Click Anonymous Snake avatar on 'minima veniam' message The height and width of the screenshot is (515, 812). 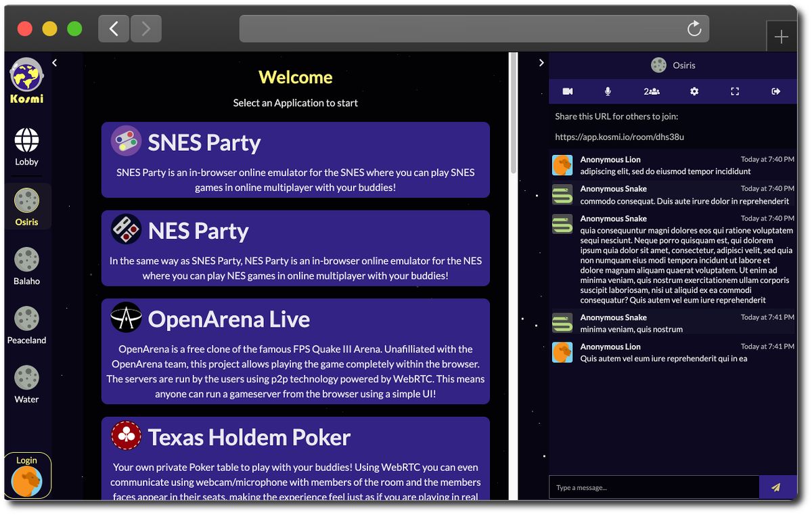coord(562,323)
